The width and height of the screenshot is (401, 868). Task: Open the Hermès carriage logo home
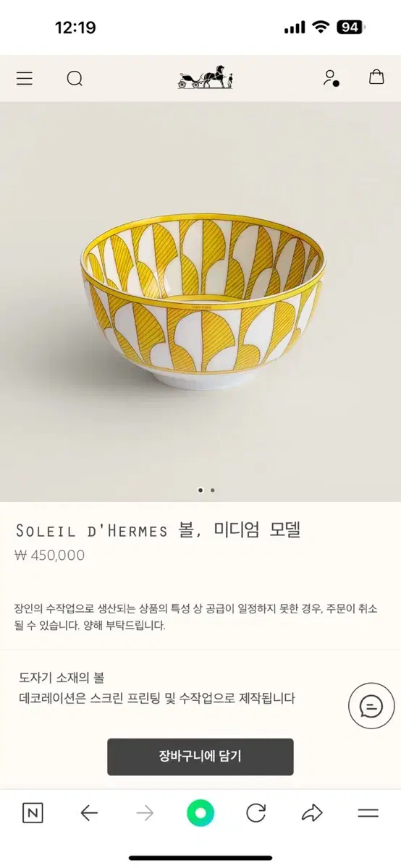pos(206,78)
